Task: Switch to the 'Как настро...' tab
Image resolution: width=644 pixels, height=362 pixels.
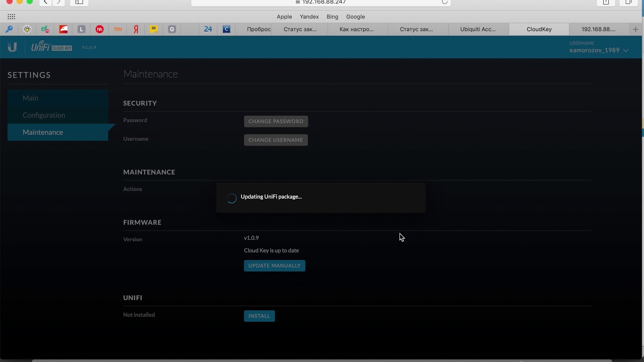Action: pyautogui.click(x=357, y=29)
